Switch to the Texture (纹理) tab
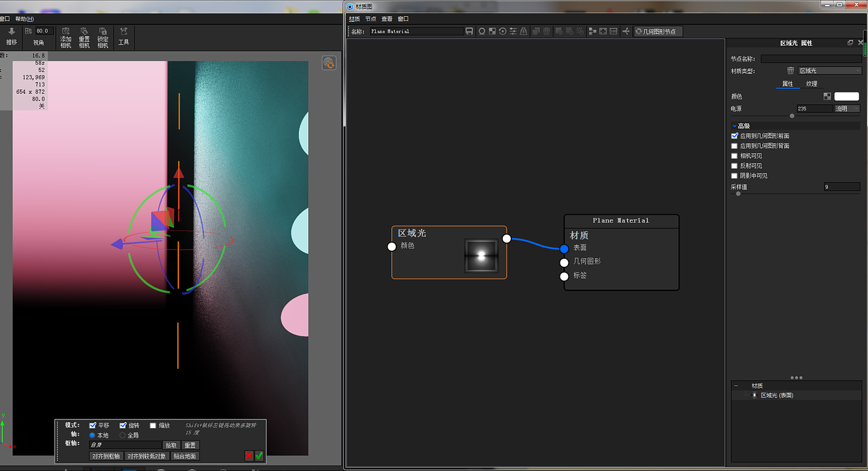 pyautogui.click(x=812, y=84)
